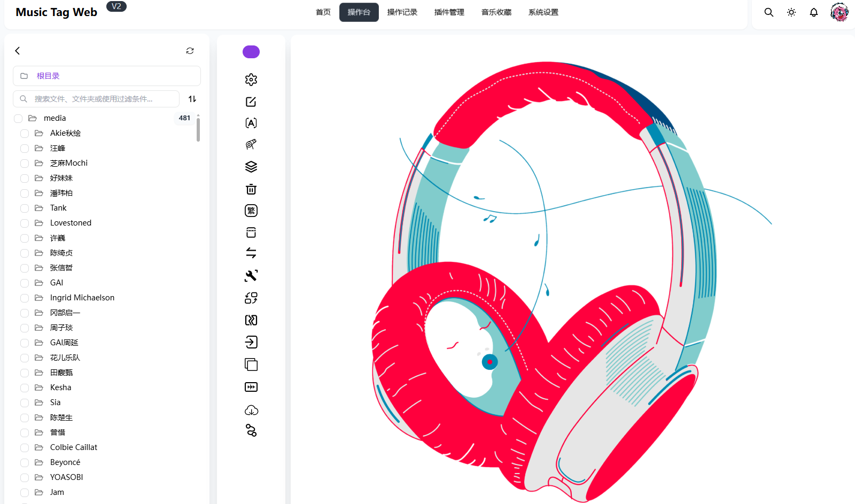Open the Colbie Caillat folder
855x504 pixels.
(x=74, y=447)
